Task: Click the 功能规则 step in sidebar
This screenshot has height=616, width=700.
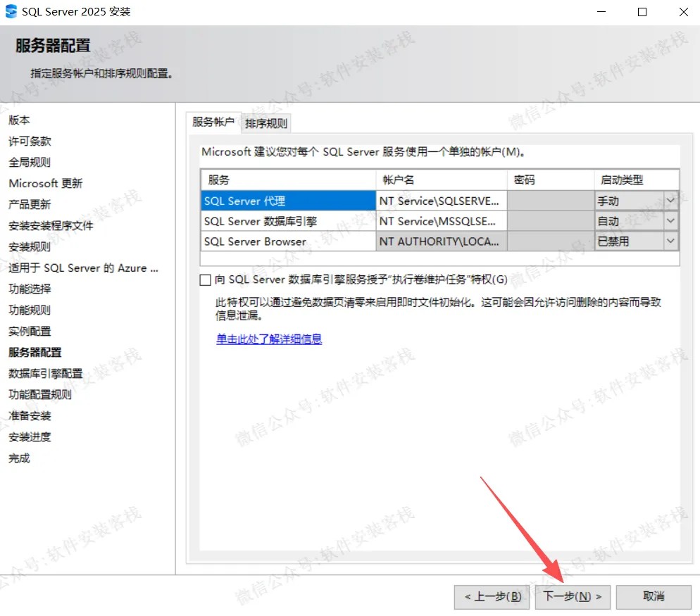Action: click(30, 310)
